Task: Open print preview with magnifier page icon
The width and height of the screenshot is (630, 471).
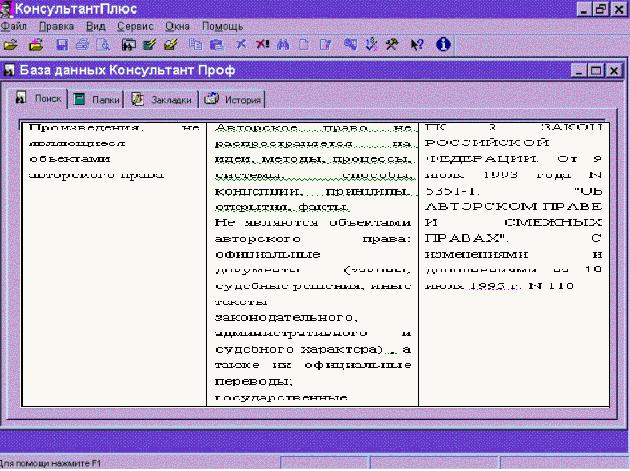Action: [x=100, y=45]
